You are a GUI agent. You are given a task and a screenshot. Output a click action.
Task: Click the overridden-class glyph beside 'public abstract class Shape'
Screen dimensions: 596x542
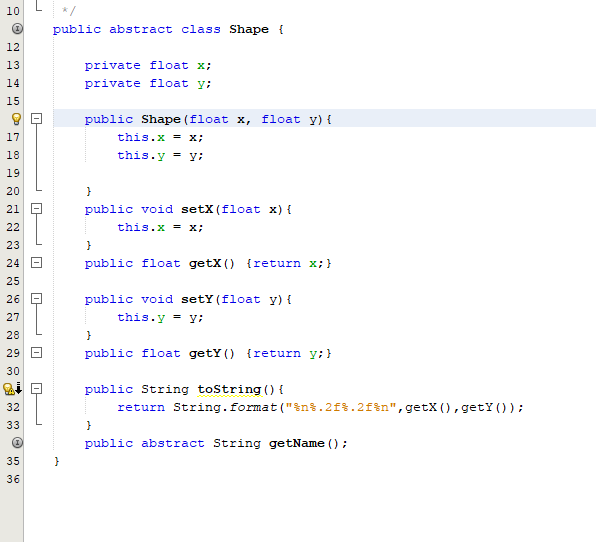click(17, 29)
